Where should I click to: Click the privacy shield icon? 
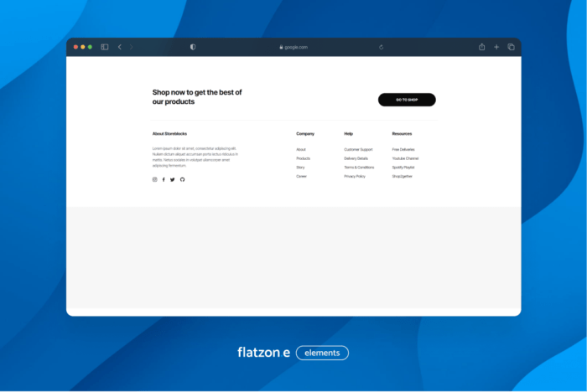[193, 47]
